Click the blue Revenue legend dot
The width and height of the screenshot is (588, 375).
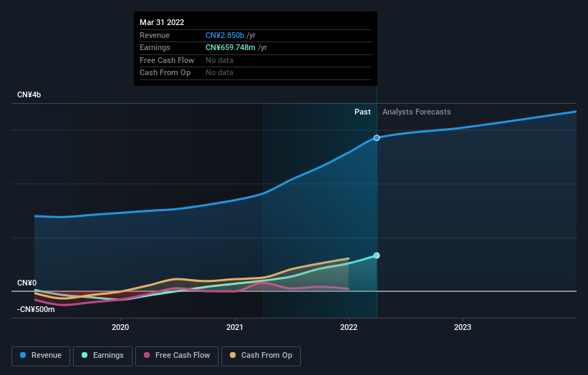pos(23,355)
